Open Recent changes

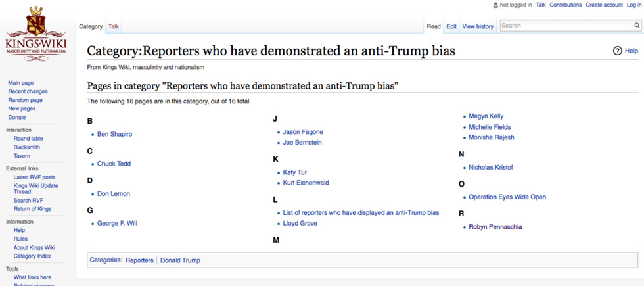(28, 91)
